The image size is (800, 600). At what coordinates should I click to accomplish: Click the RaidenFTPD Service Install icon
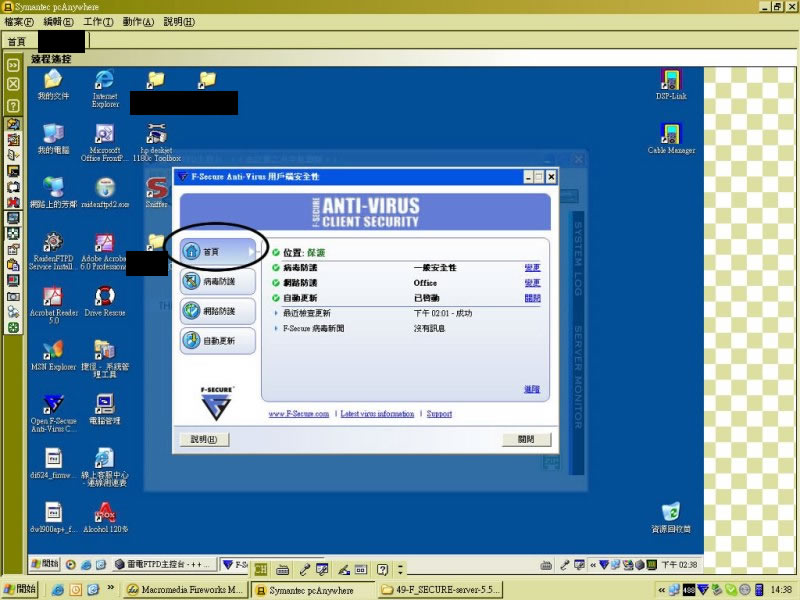(53, 251)
